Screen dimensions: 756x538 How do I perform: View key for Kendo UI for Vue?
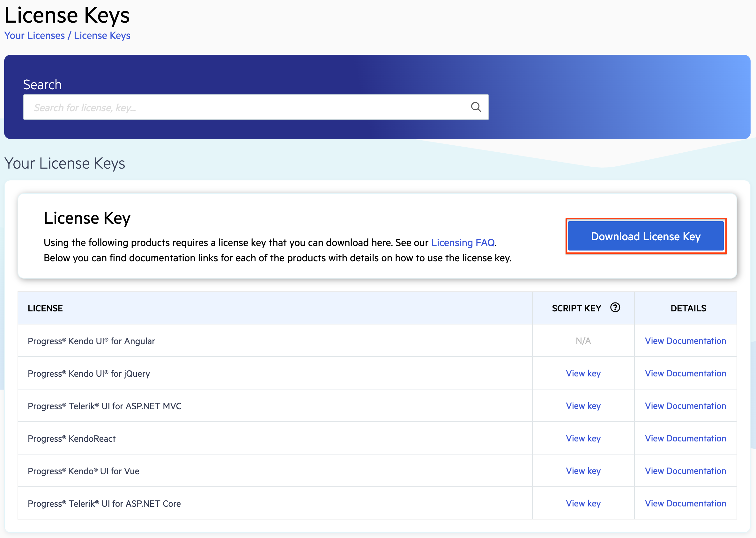583,470
